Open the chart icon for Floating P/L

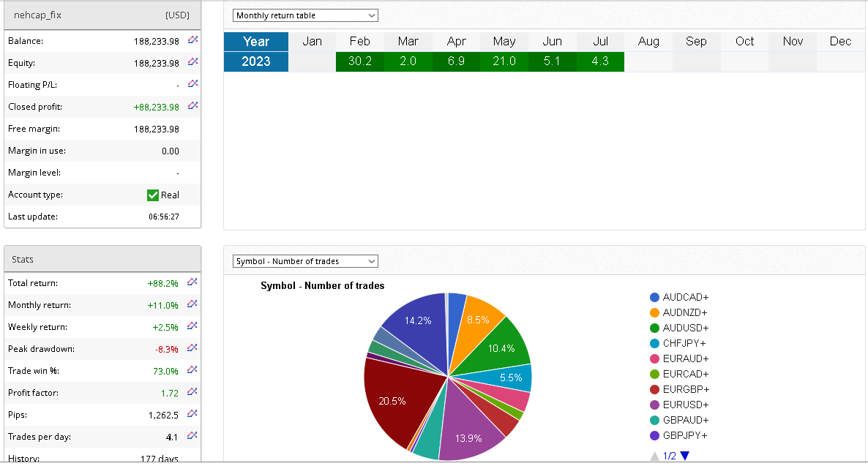point(193,84)
